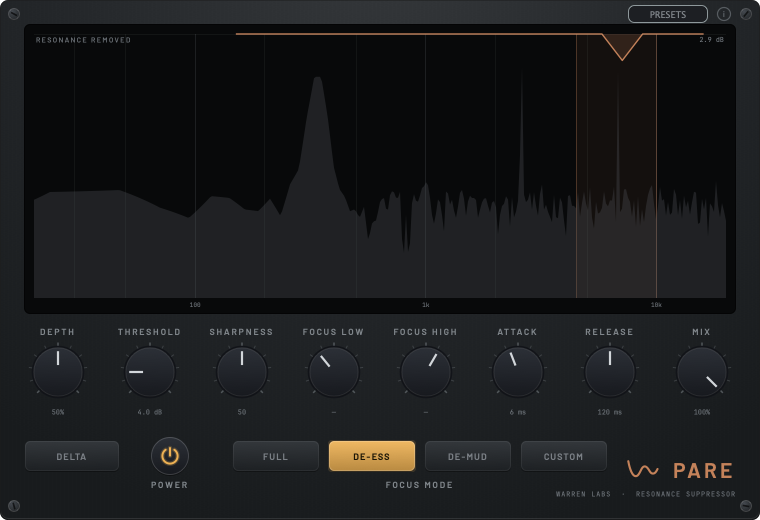Select the Full focus mode

pos(276,456)
